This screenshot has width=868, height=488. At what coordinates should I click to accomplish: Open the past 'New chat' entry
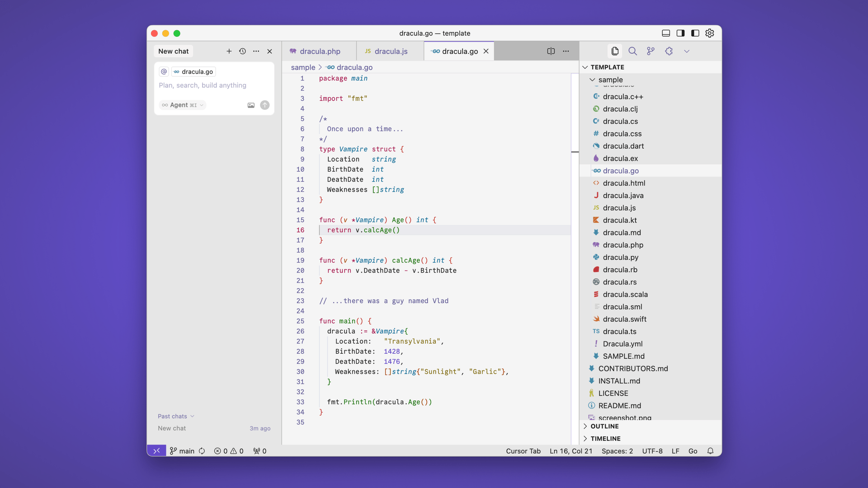[214, 428]
